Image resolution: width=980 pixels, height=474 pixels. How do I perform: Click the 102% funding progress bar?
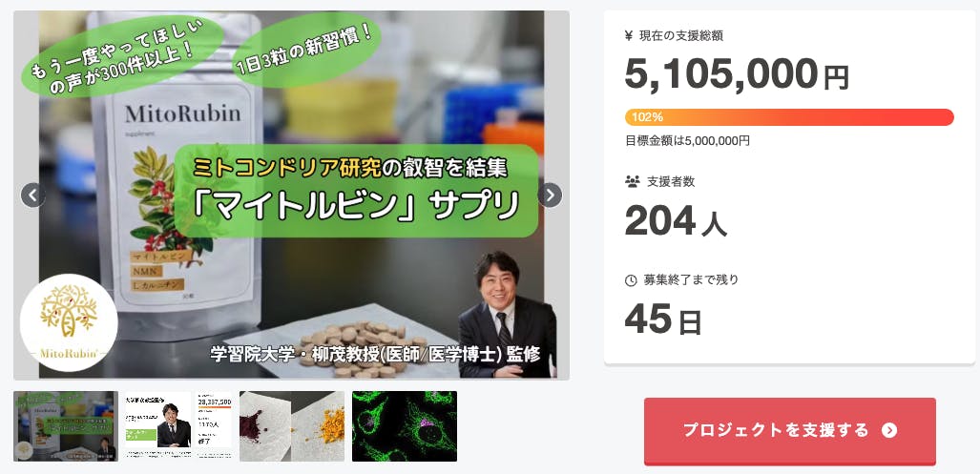coord(789,117)
